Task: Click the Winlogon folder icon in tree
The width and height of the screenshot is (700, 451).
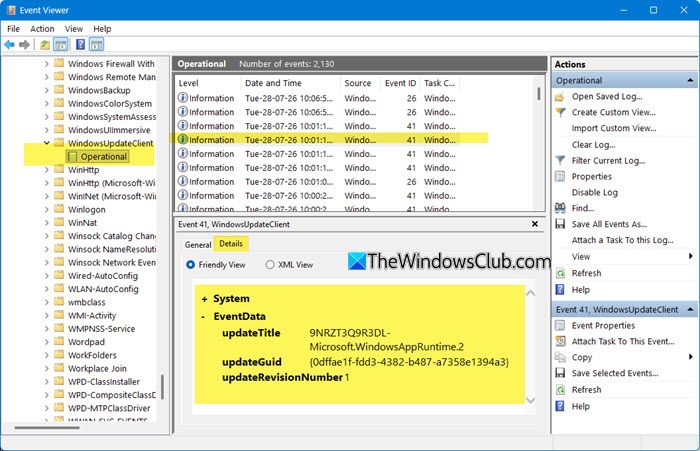Action: pyautogui.click(x=59, y=209)
